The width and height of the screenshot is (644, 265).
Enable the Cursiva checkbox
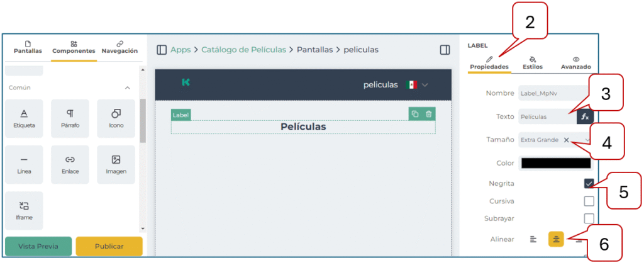[589, 201]
